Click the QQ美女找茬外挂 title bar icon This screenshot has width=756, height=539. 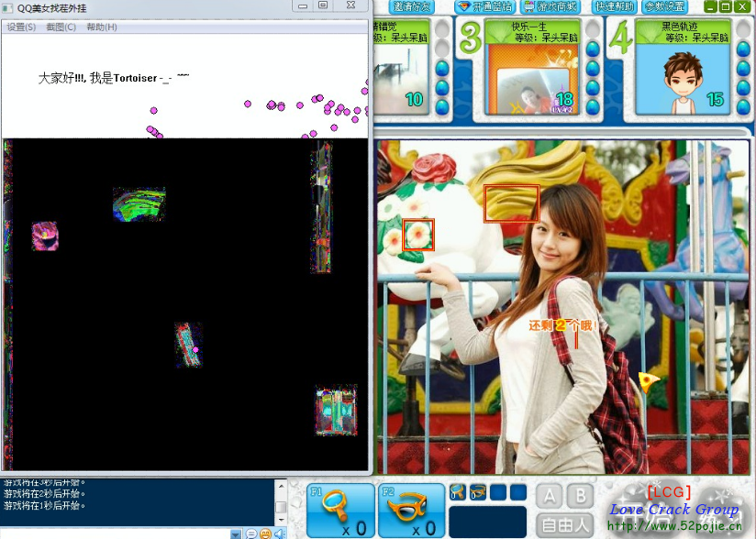(7, 8)
